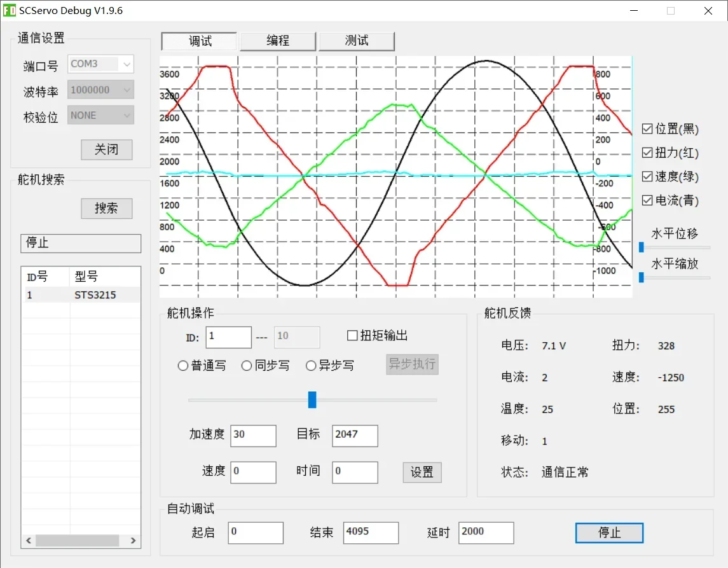Click the 水平缩放 horizontal zoom slider
728x568 pixels.
pyautogui.click(x=675, y=277)
